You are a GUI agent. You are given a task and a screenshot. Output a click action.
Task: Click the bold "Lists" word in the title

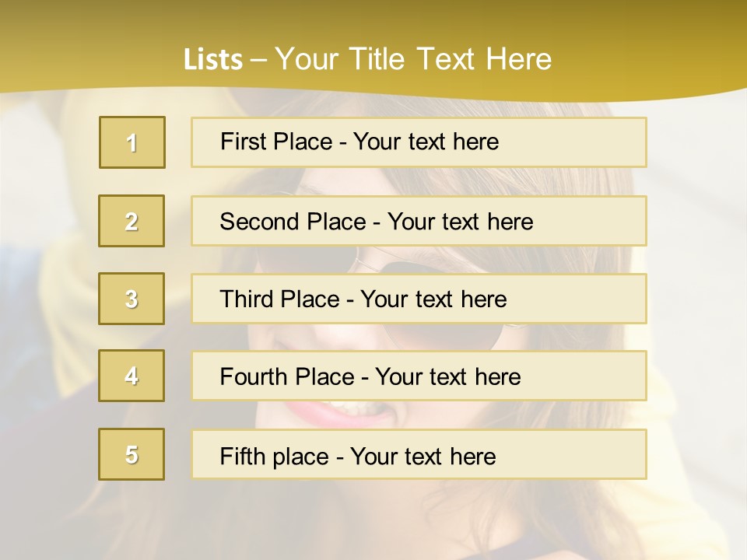click(x=212, y=60)
